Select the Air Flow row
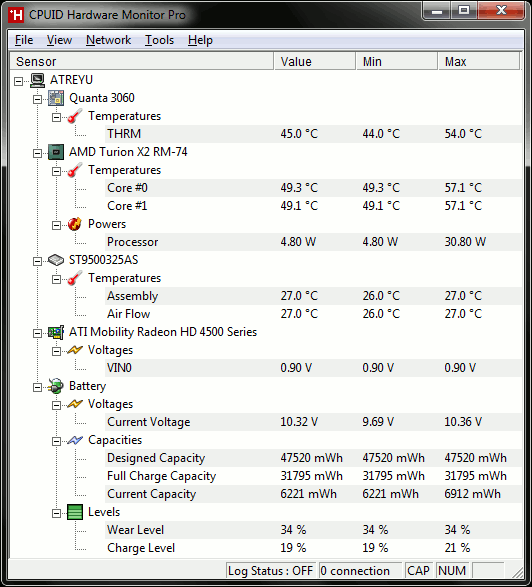This screenshot has width=532, height=587. [313, 314]
